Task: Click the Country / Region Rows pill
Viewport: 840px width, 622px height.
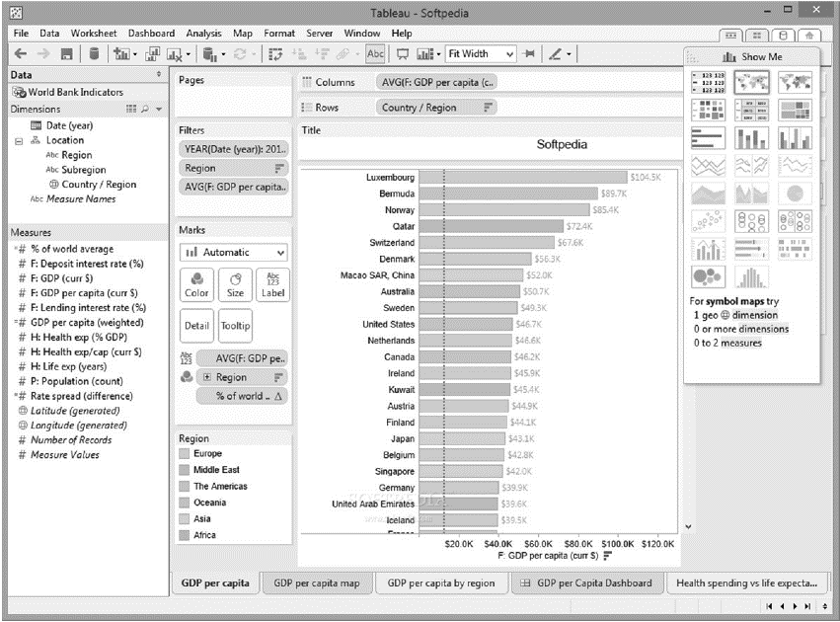Action: point(436,108)
